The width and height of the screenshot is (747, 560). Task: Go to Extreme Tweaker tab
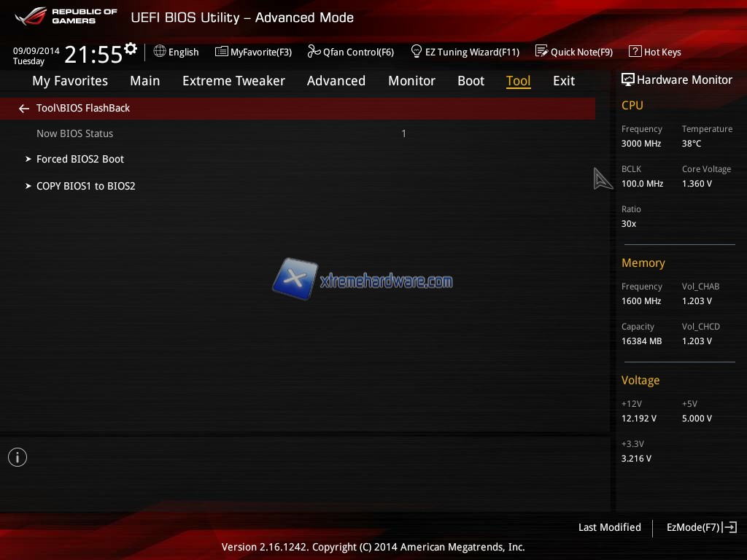(x=233, y=81)
